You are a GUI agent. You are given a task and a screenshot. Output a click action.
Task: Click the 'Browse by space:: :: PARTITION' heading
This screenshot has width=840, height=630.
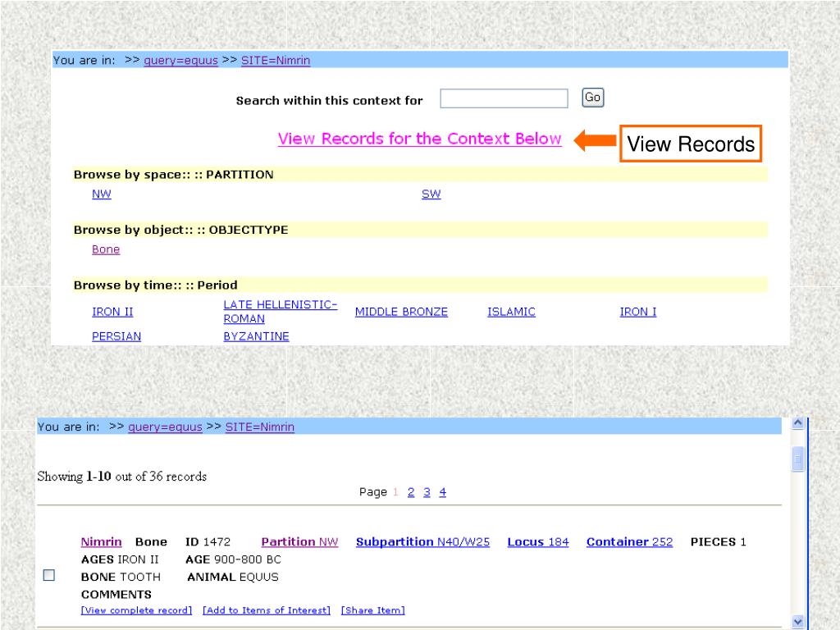[174, 175]
